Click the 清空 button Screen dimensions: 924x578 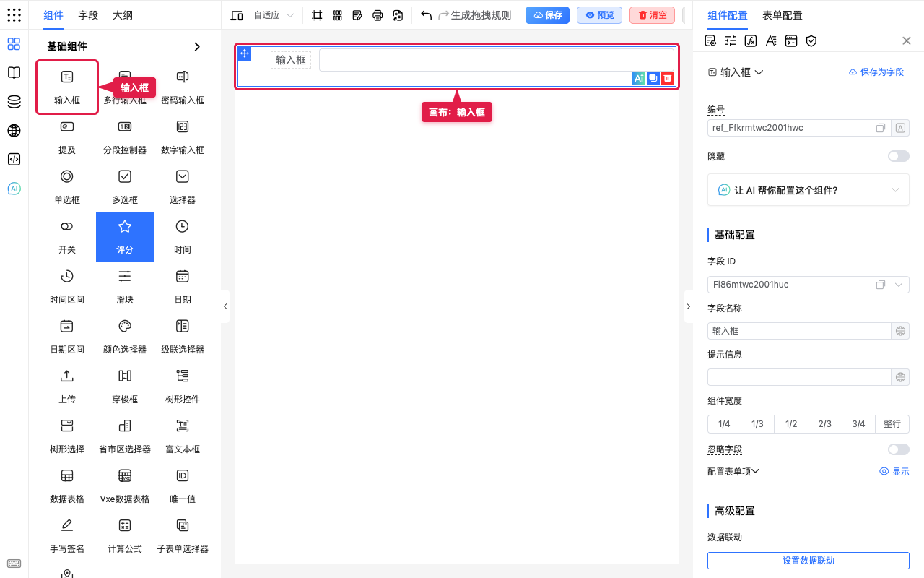point(653,15)
